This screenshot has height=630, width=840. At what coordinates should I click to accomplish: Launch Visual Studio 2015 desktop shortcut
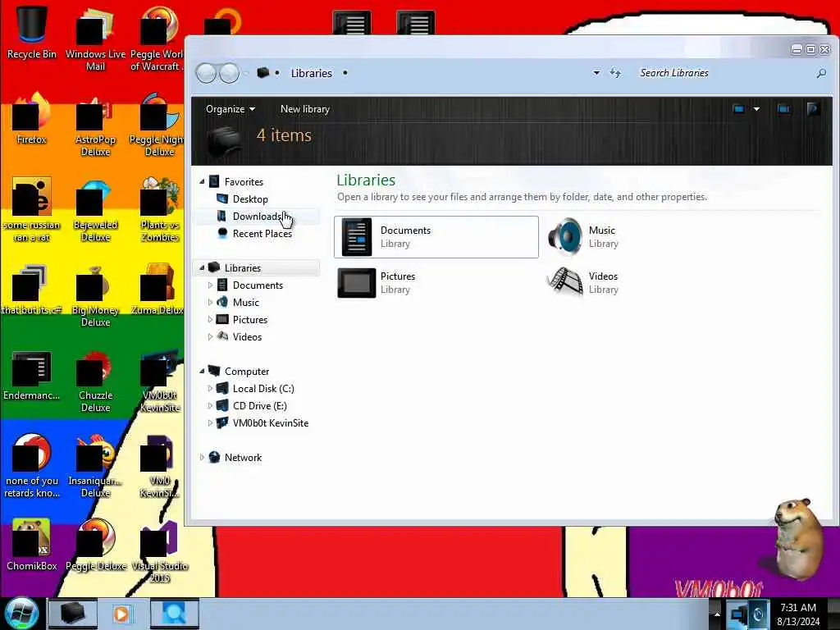(x=160, y=552)
